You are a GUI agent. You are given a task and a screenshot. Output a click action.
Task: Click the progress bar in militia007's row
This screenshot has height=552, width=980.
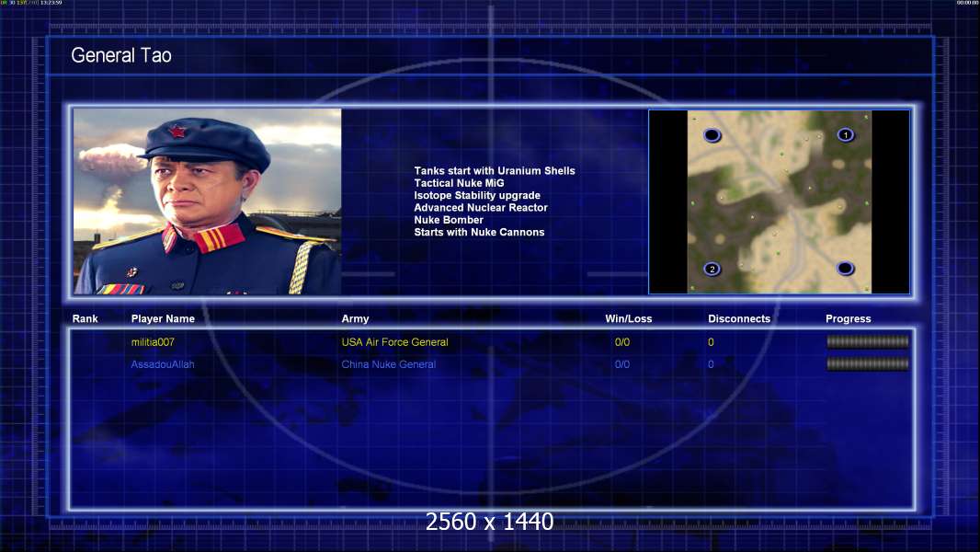pos(868,341)
